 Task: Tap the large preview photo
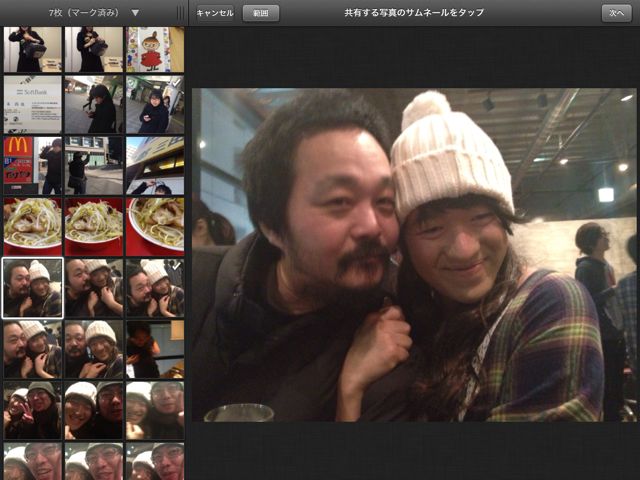(414, 255)
